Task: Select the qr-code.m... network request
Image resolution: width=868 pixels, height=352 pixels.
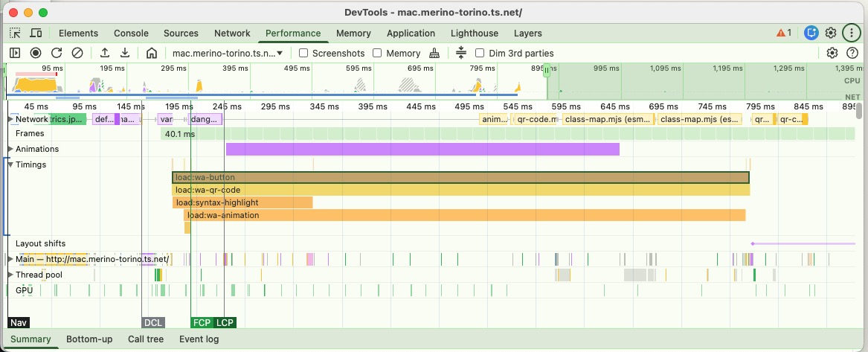Action: click(x=536, y=119)
